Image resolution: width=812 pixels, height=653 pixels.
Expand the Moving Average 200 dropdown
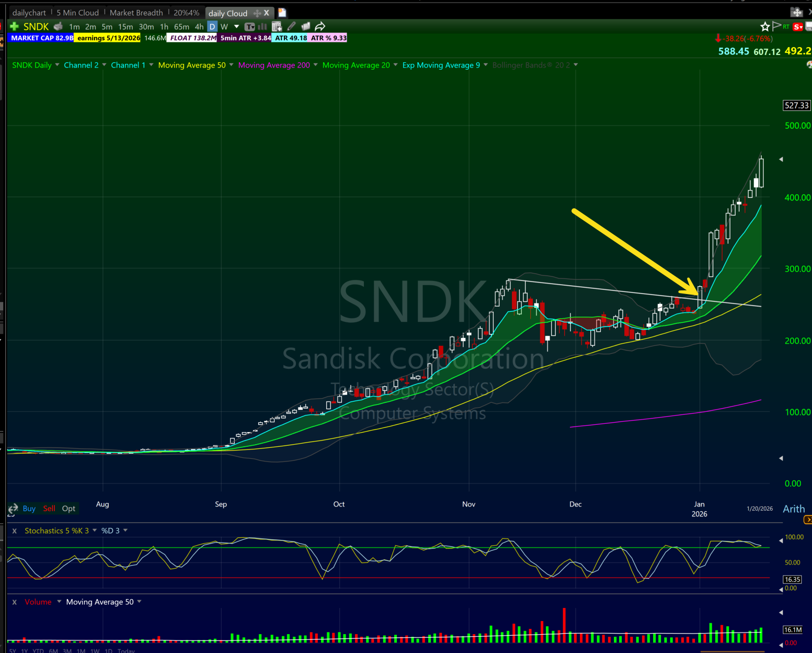tap(315, 65)
